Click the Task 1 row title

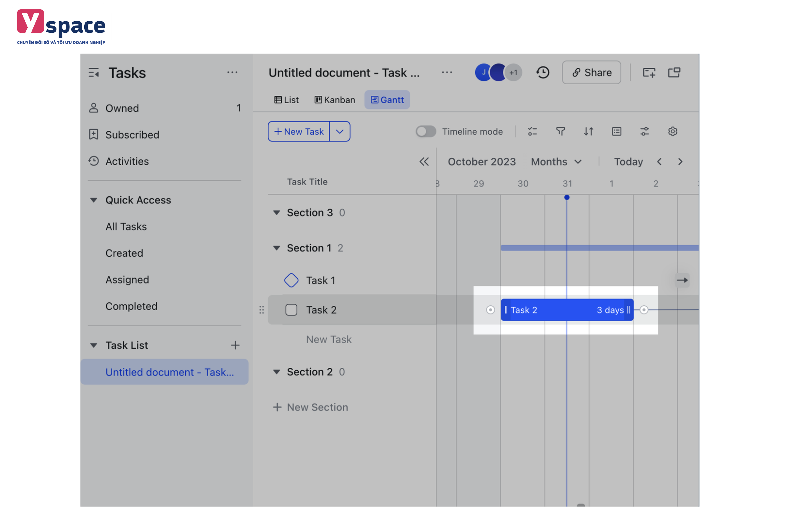coord(321,280)
